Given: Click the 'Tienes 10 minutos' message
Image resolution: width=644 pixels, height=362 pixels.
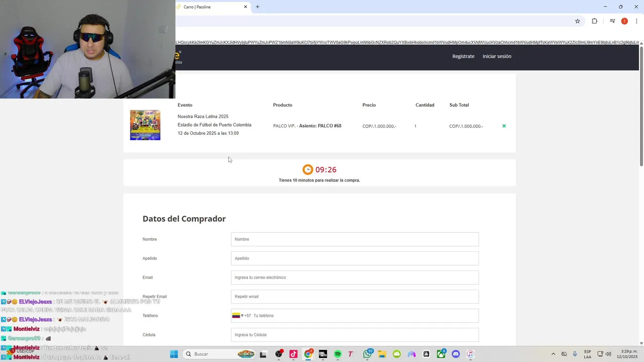Looking at the screenshot, I should point(319,180).
